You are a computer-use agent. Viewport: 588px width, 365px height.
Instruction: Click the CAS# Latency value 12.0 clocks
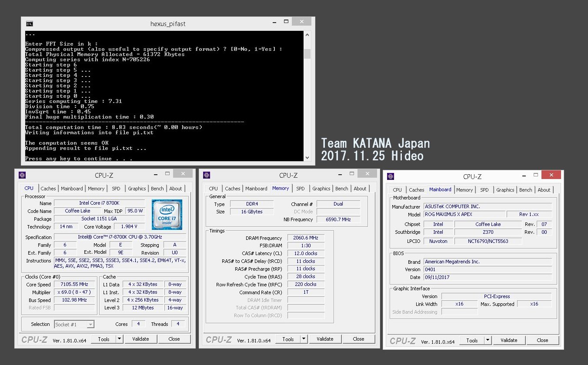pos(306,253)
